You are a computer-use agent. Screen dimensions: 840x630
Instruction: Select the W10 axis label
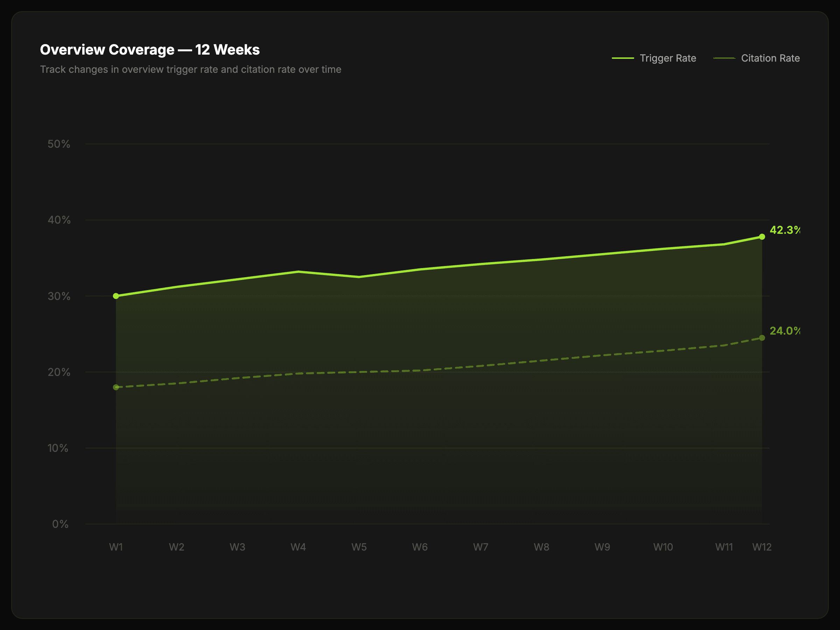[x=663, y=547]
